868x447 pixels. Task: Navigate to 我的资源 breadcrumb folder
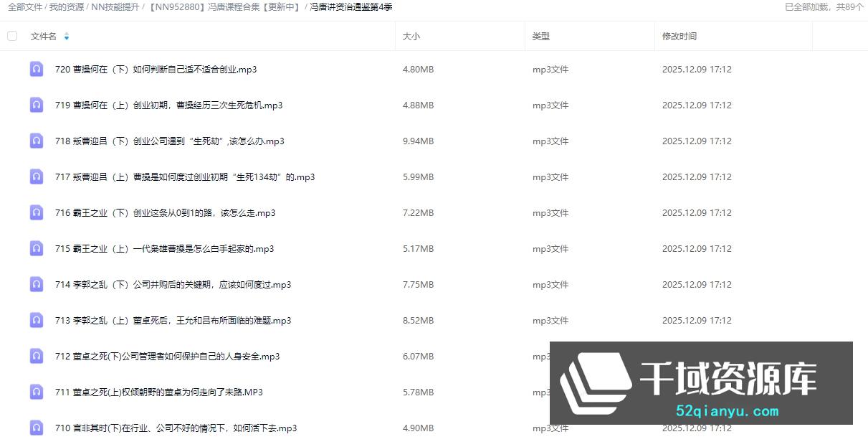pyautogui.click(x=67, y=7)
